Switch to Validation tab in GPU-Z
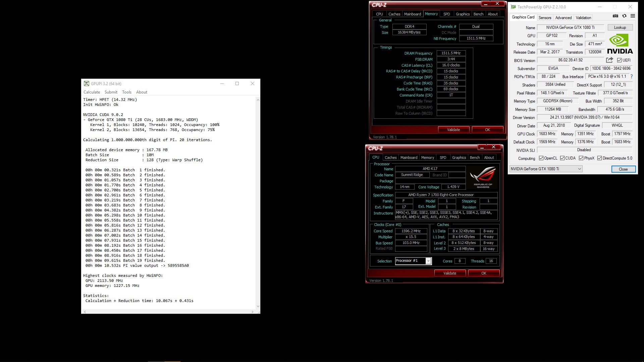The height and width of the screenshot is (362, 644). (x=583, y=18)
